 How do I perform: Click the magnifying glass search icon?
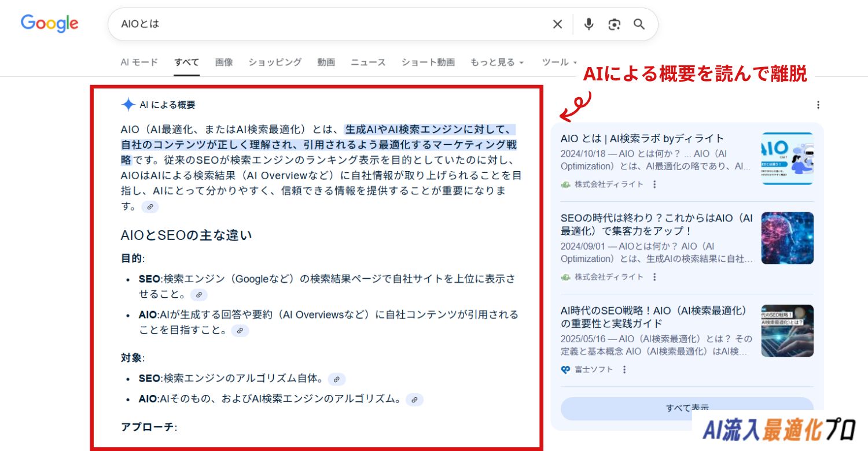click(x=639, y=24)
